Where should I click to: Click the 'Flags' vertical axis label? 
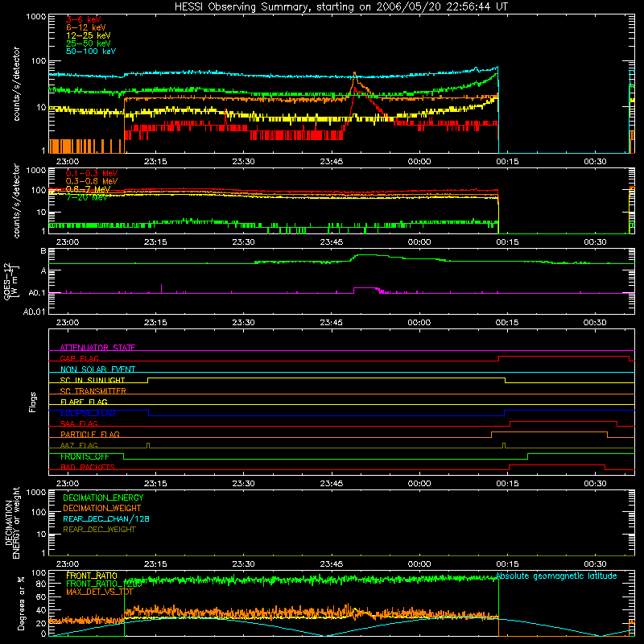click(32, 402)
